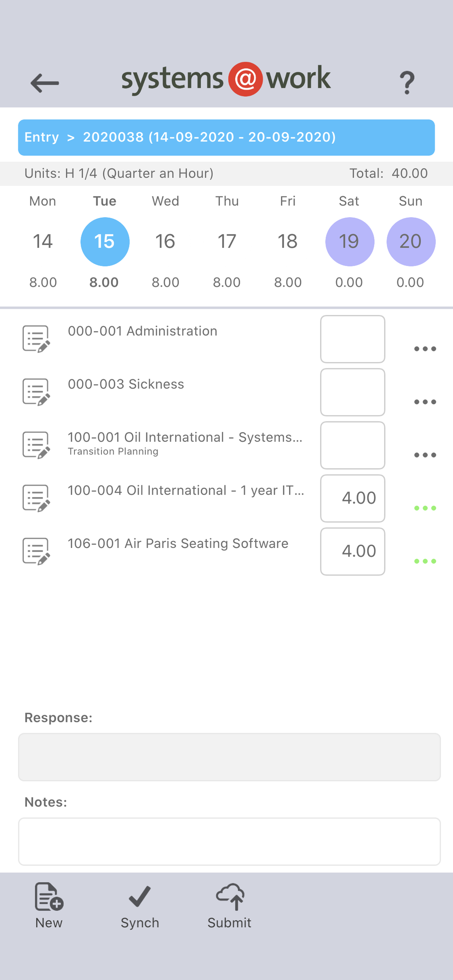Tap the Entry breadcrumb link
Image resolution: width=453 pixels, height=980 pixels.
(x=42, y=137)
